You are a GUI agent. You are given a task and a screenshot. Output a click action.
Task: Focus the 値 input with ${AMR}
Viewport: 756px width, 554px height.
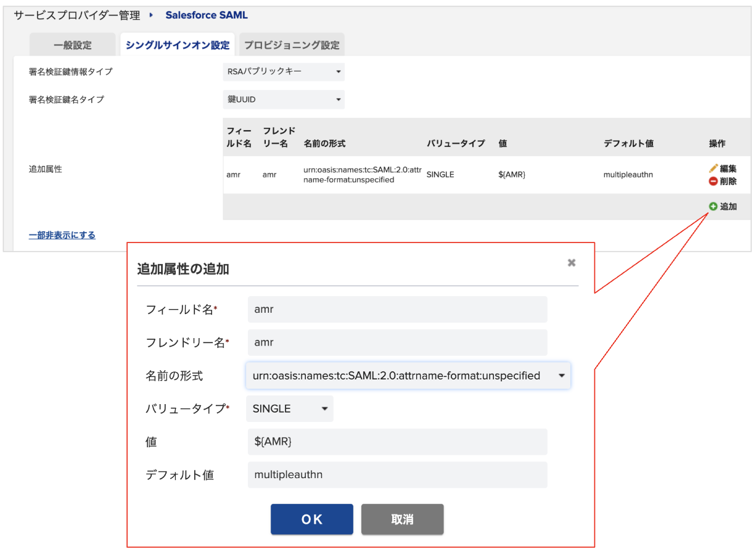point(398,442)
